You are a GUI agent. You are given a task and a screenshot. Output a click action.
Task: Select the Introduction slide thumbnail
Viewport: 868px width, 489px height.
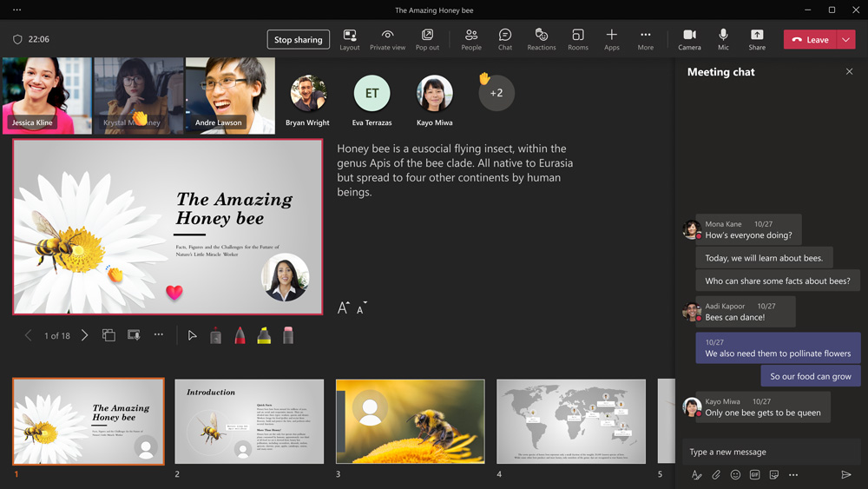coord(249,421)
